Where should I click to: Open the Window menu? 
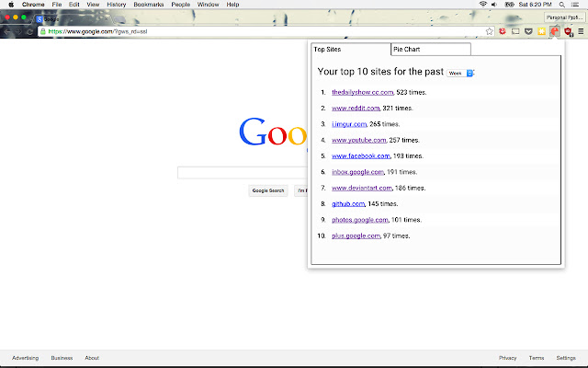pos(209,5)
